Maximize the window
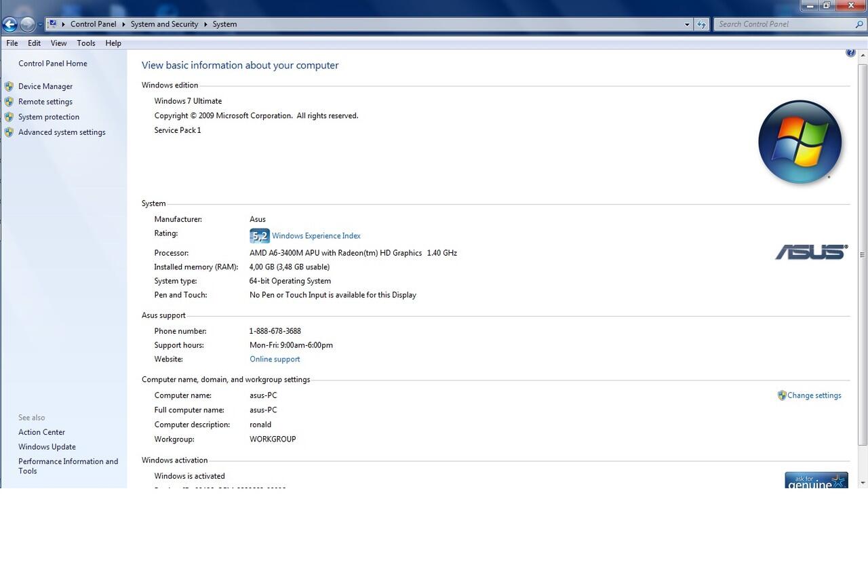This screenshot has height=588, width=868. click(x=827, y=5)
